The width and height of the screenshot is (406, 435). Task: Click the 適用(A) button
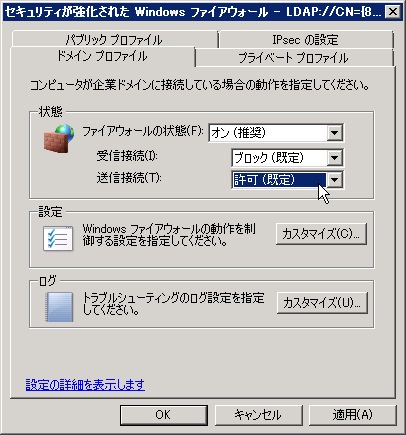(x=353, y=415)
